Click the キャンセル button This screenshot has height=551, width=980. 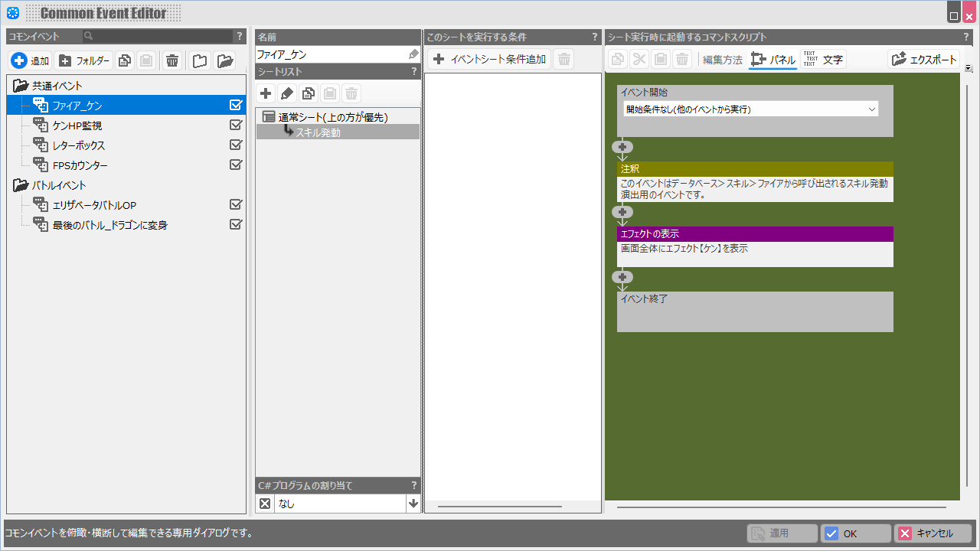pos(933,533)
